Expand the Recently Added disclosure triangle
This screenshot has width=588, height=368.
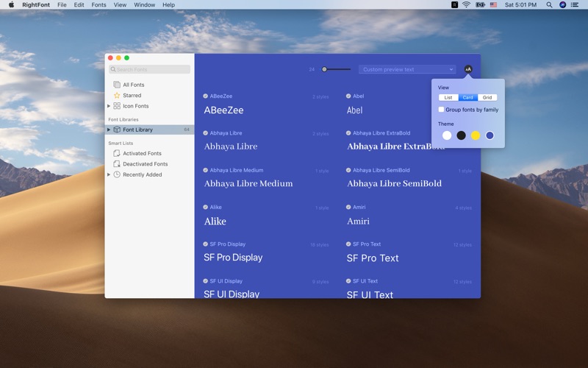[109, 174]
